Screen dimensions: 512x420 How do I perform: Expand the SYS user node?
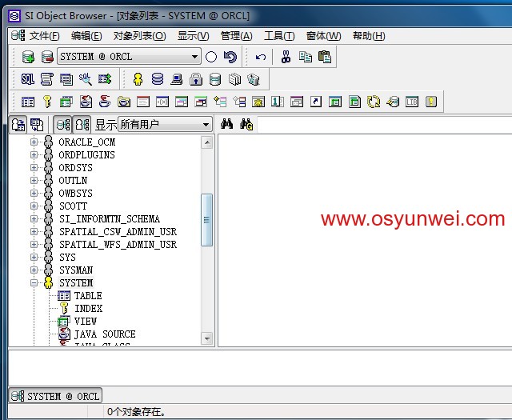click(34, 258)
